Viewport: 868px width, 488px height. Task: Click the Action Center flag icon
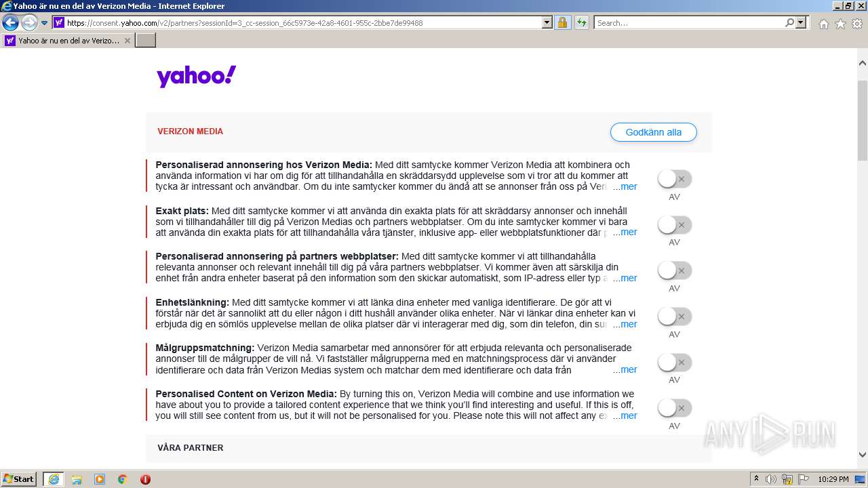[x=803, y=479]
